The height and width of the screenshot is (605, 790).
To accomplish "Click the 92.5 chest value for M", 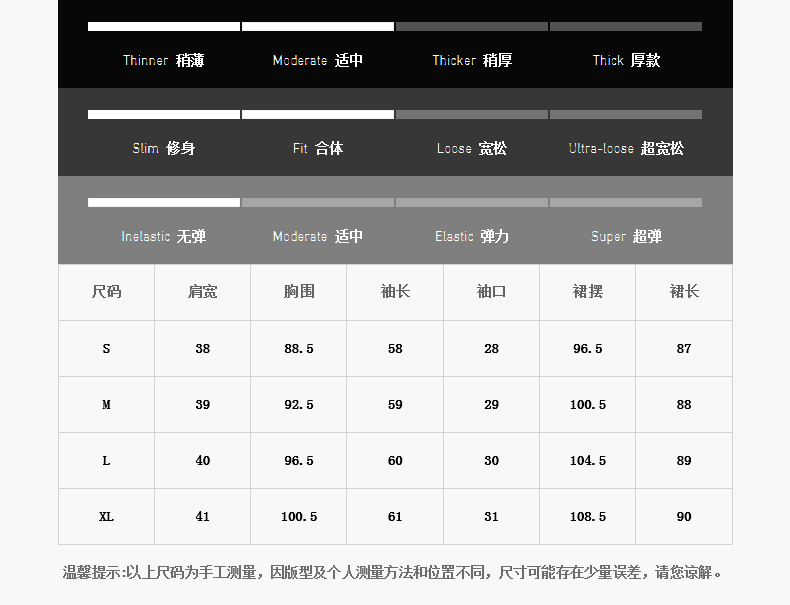I will [299, 405].
